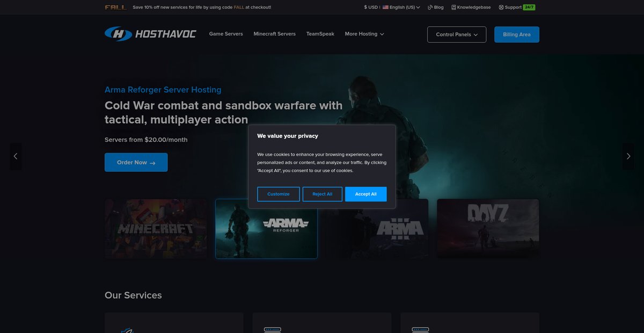Viewport: 644px width, 333px height.
Task: Click the 'Our Services' heading
Action: (133, 295)
